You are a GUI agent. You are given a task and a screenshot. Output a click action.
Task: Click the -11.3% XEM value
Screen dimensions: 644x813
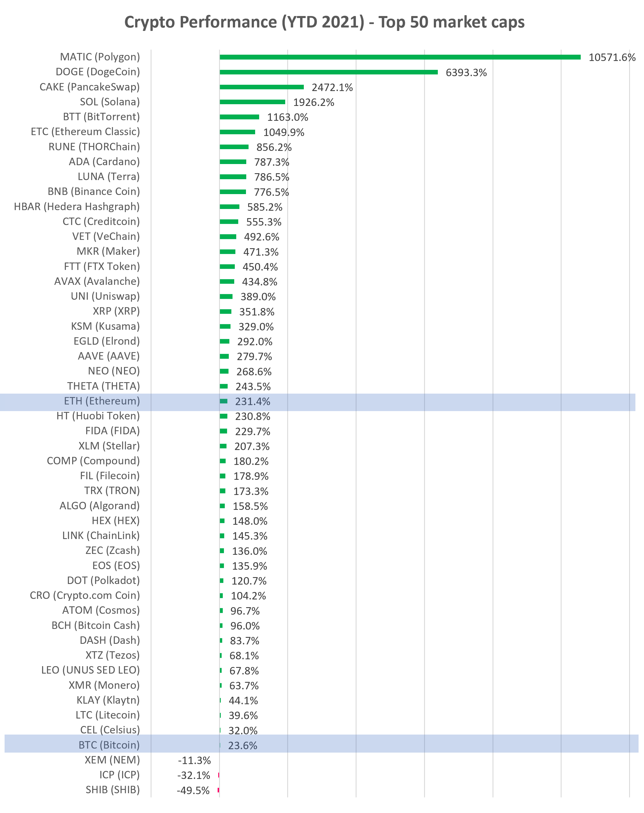click(194, 760)
